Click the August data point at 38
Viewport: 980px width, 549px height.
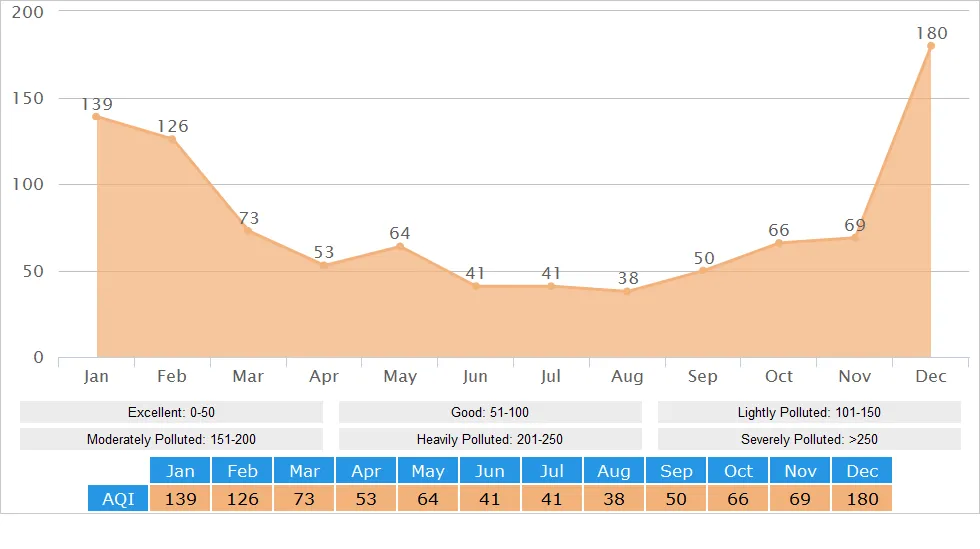tap(627, 291)
